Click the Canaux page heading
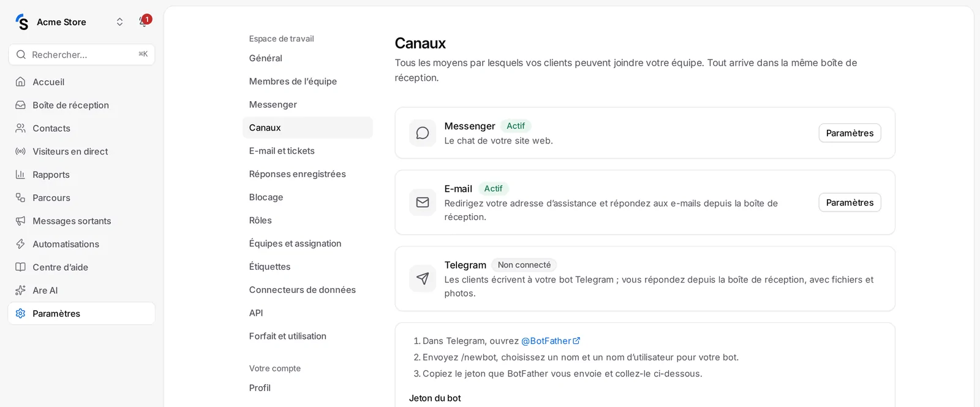The image size is (980, 407). pyautogui.click(x=420, y=43)
